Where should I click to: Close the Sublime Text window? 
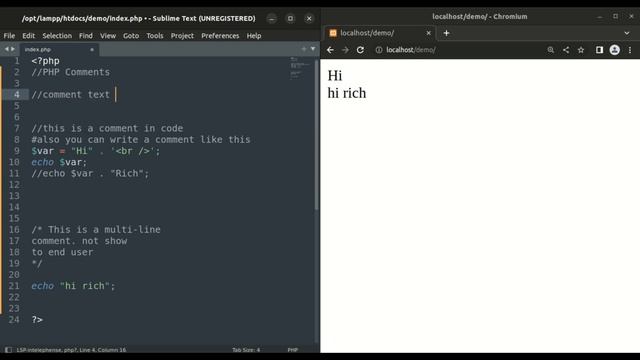309,18
